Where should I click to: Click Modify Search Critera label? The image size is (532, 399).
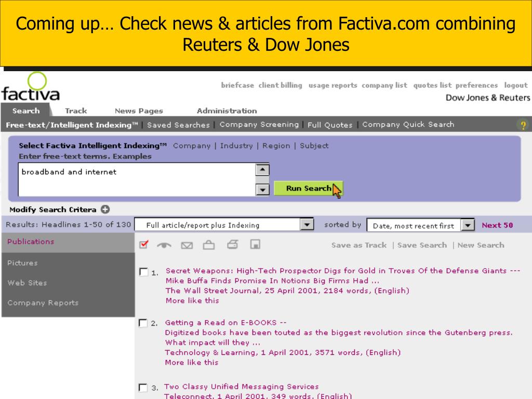pyautogui.click(x=53, y=210)
